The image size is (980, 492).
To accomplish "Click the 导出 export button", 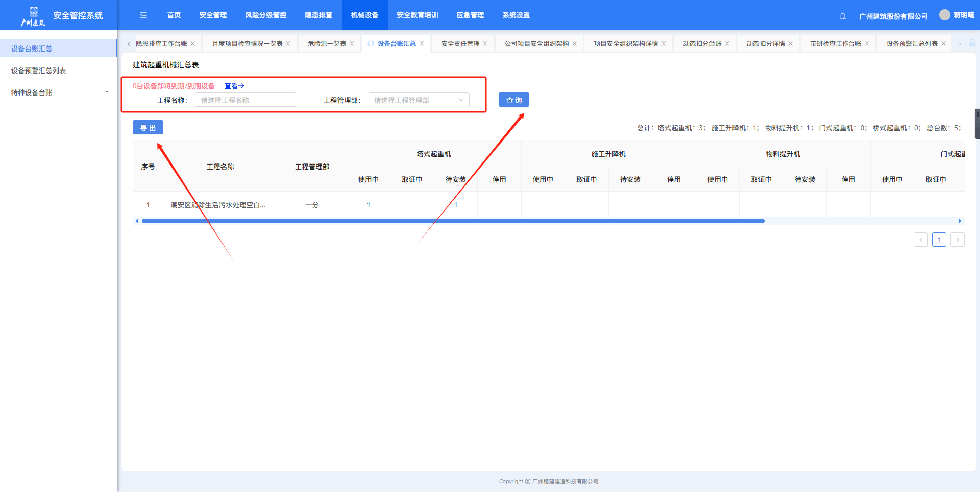I will [148, 128].
